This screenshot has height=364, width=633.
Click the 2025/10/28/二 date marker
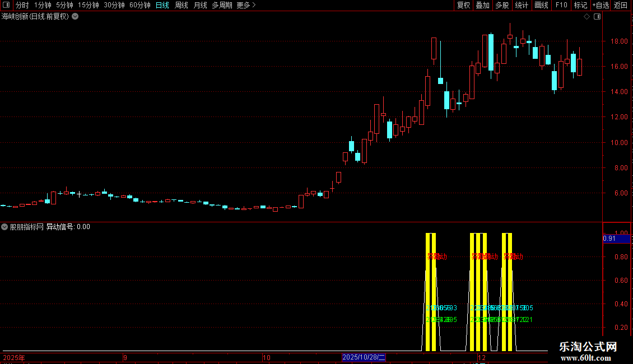click(x=364, y=357)
